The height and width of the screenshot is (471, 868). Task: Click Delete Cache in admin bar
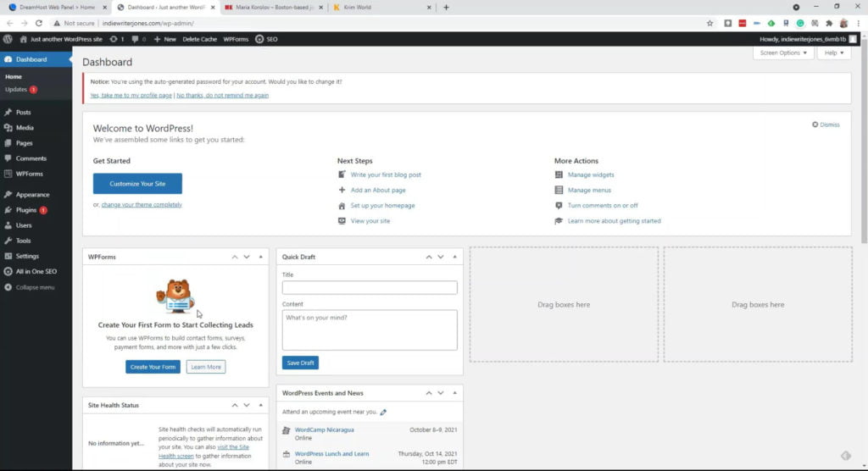point(200,39)
